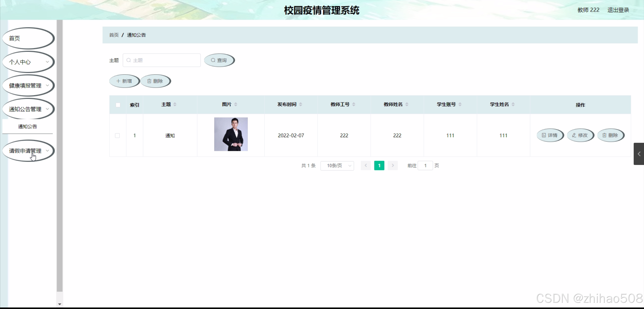Open the 10条/页 page size dropdown
644x309 pixels.
(x=337, y=166)
